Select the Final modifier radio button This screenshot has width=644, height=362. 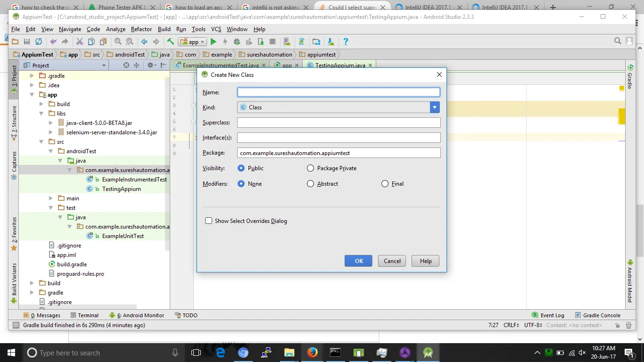pos(385,184)
